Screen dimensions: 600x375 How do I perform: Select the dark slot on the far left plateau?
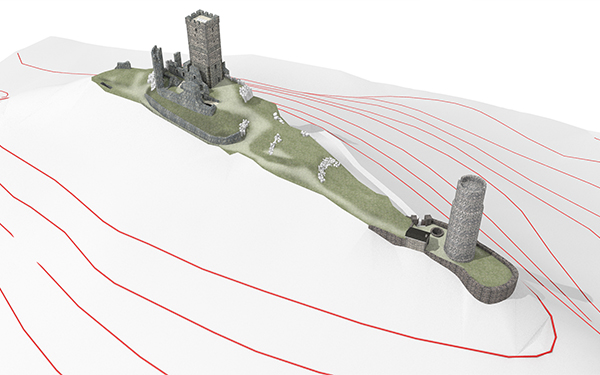click(105, 83)
